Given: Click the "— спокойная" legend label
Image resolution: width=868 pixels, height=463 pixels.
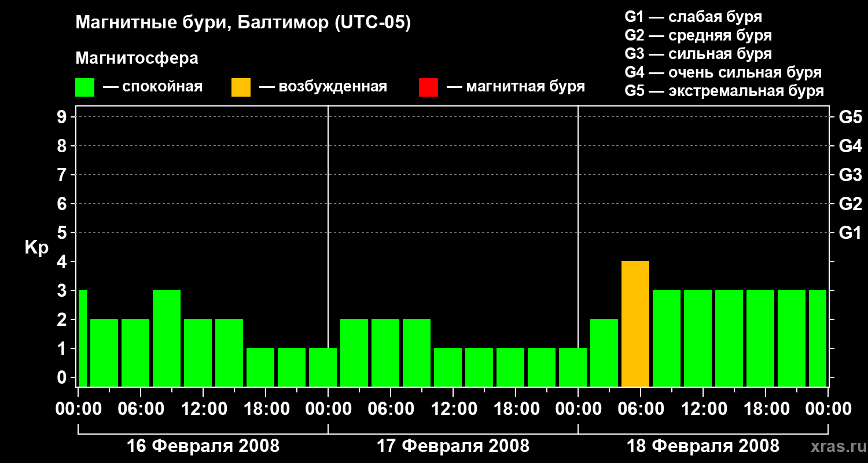Looking at the screenshot, I should point(153,87).
